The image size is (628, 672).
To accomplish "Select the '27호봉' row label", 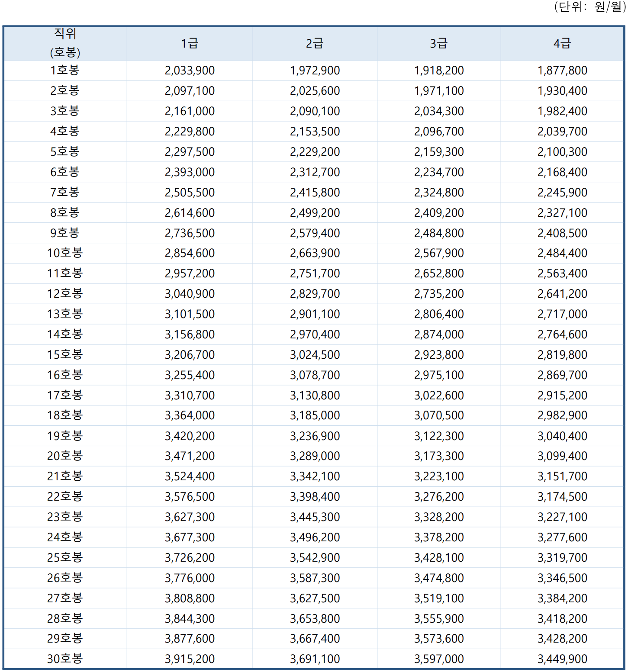I will pyautogui.click(x=65, y=598).
